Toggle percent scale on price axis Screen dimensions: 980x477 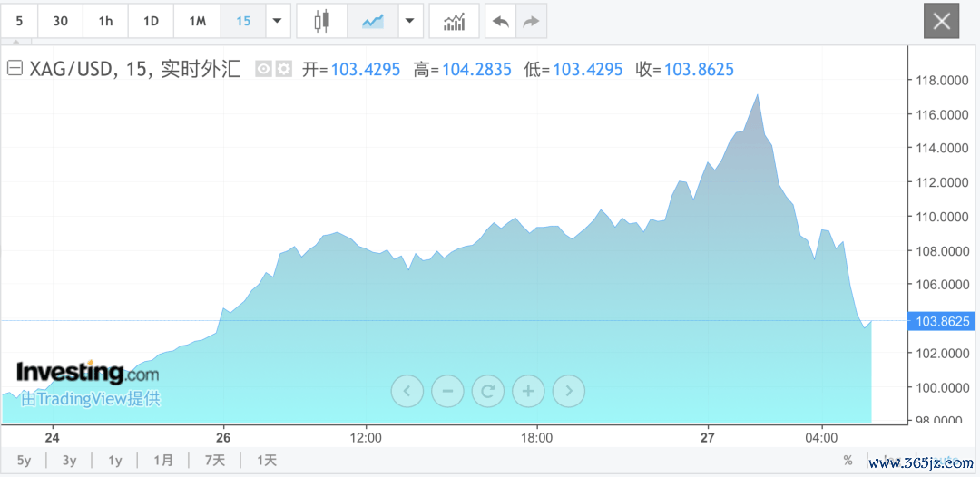click(x=848, y=461)
